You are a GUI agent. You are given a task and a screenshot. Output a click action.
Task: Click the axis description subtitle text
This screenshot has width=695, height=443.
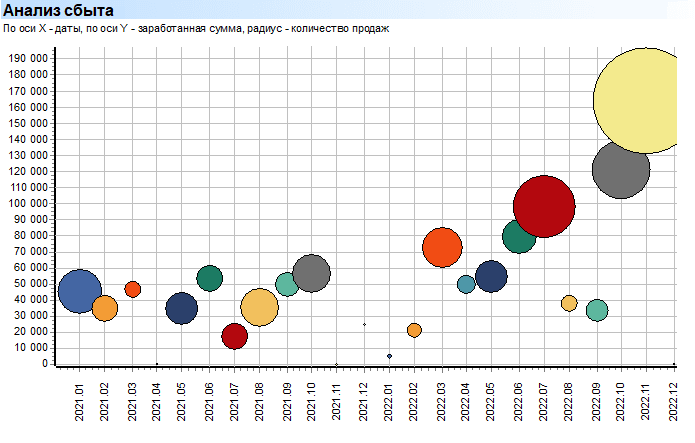[196, 29]
